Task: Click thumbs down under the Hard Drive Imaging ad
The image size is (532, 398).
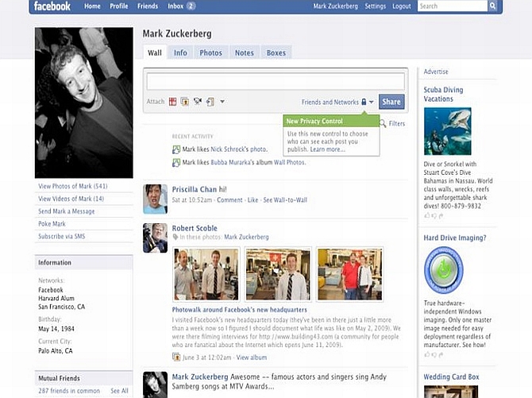Action: pos(434,355)
